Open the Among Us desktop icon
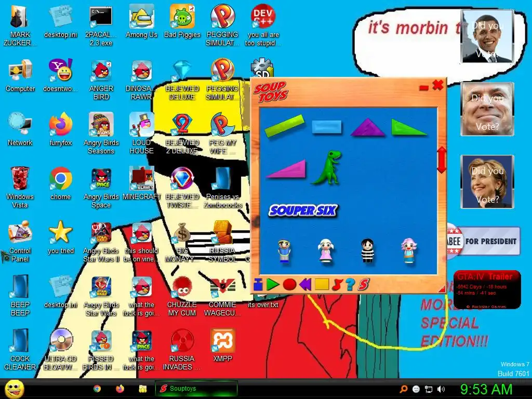The image size is (532, 399). tap(141, 21)
